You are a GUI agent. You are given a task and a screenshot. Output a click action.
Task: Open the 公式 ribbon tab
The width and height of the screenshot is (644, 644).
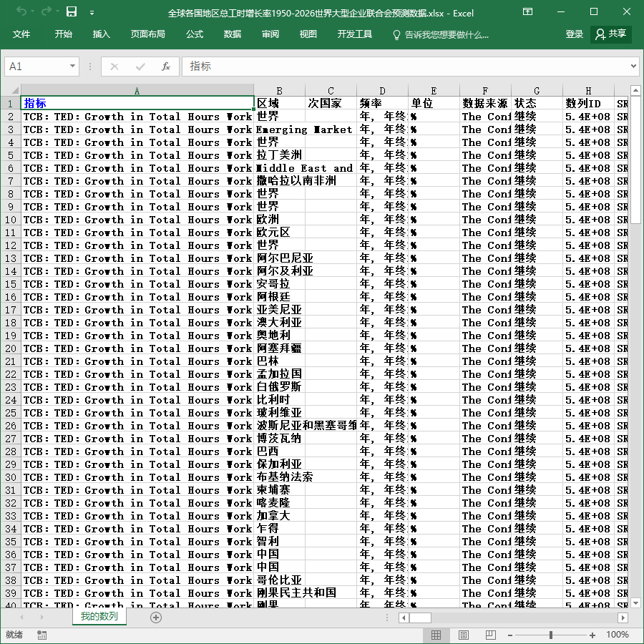[x=194, y=34]
